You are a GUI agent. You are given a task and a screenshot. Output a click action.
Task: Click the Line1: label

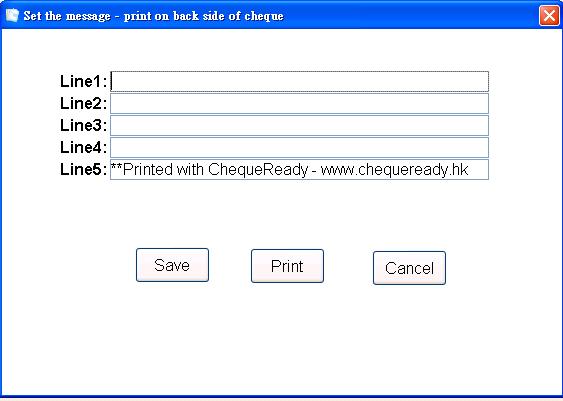(84, 81)
